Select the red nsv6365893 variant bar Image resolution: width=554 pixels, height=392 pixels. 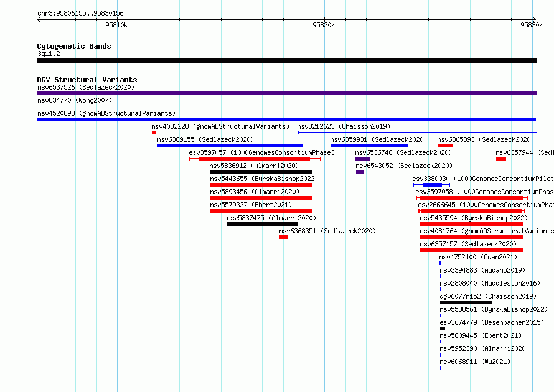(x=445, y=146)
